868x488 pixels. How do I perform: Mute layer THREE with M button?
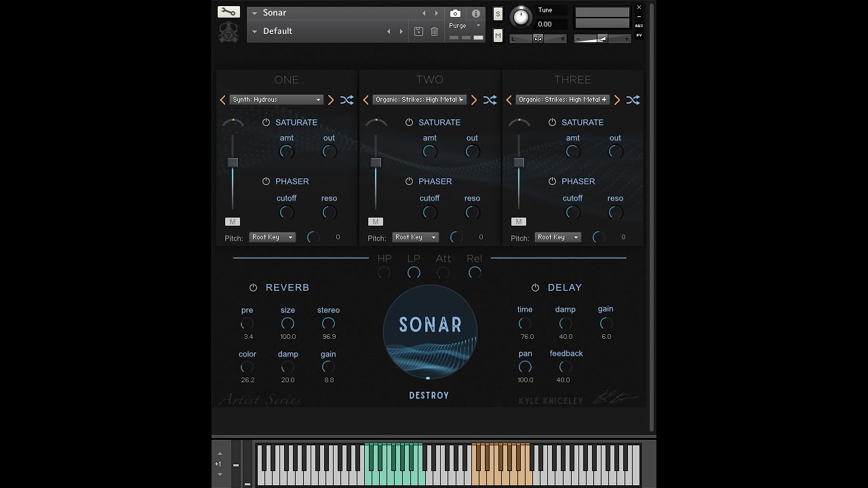(x=518, y=222)
